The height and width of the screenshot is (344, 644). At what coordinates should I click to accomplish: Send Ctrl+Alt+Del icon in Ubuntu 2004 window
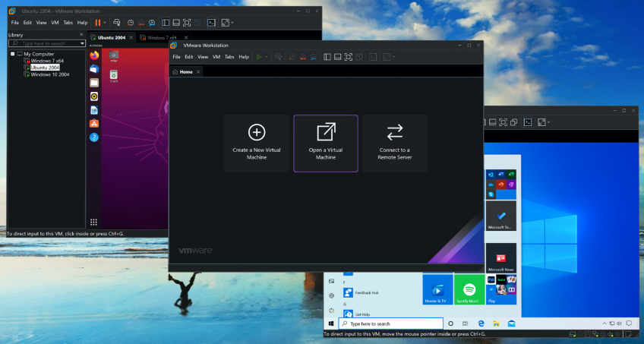pyautogui.click(x=117, y=23)
